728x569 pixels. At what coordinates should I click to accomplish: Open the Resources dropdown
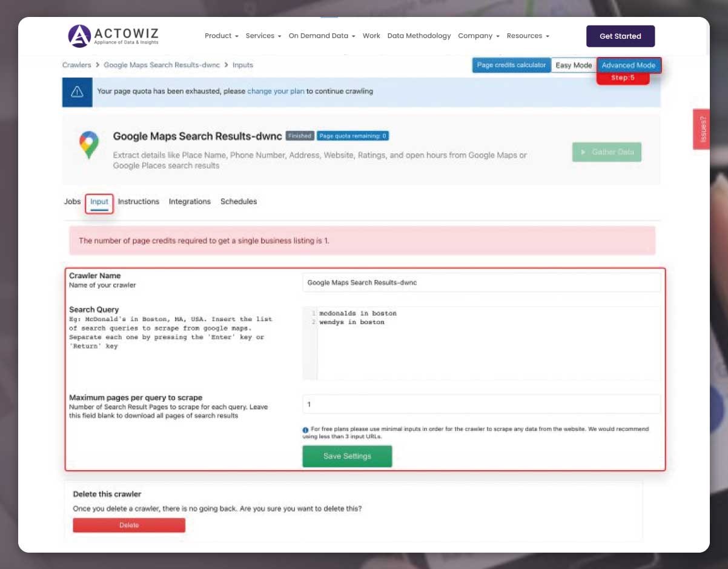pyautogui.click(x=528, y=36)
